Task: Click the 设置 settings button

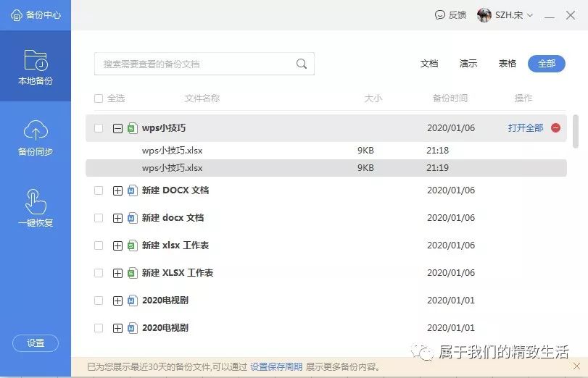Action: click(36, 343)
